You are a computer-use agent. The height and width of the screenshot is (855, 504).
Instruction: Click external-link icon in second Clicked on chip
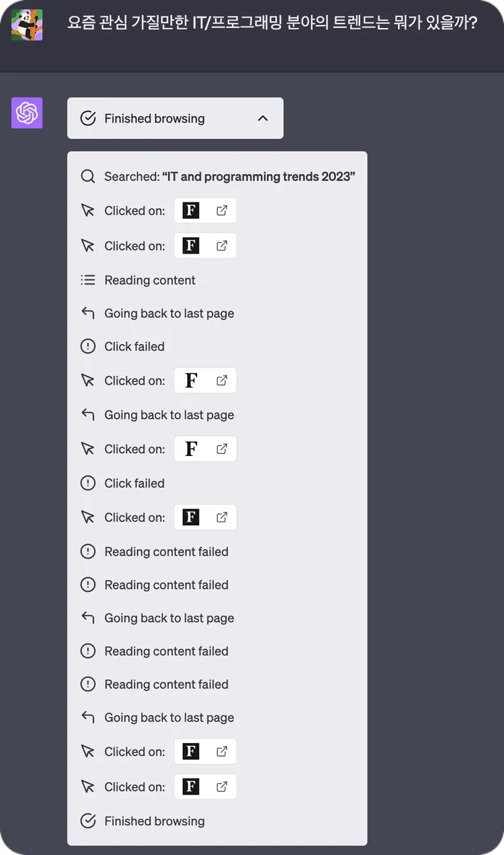coord(222,246)
